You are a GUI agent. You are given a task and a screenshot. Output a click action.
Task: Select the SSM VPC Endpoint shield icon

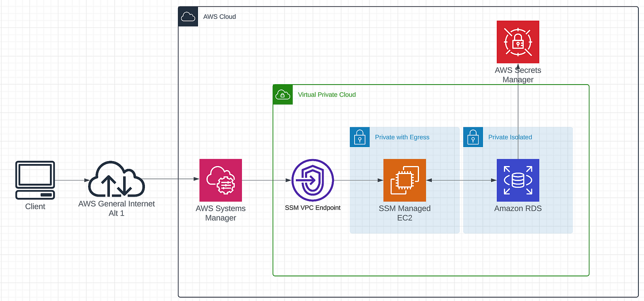pos(313,180)
